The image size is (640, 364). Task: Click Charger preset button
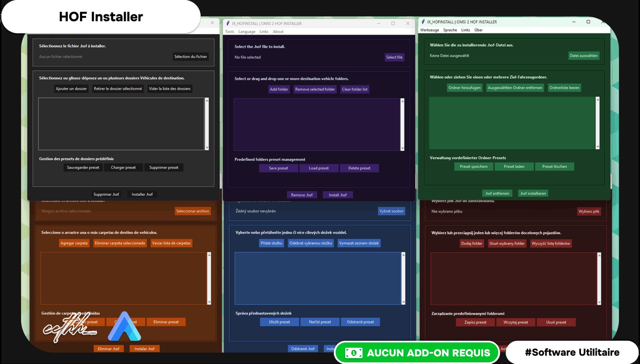point(123,168)
